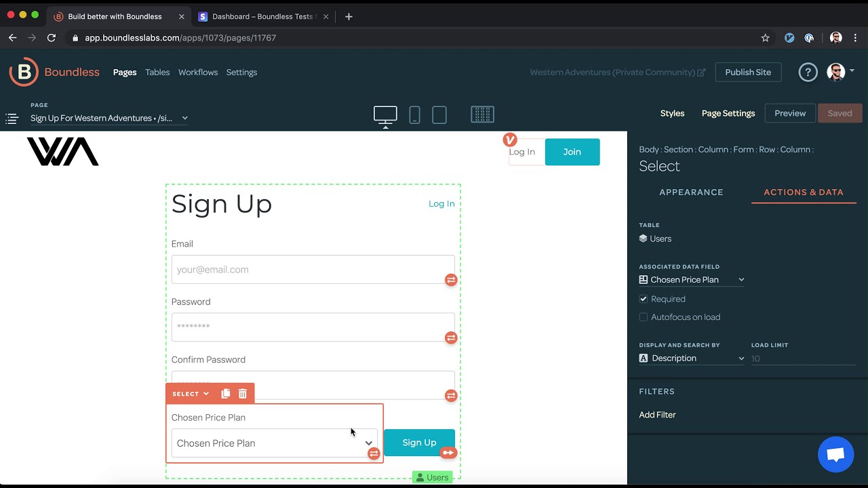868x488 pixels.
Task: Reload the browser page
Action: coord(52,38)
